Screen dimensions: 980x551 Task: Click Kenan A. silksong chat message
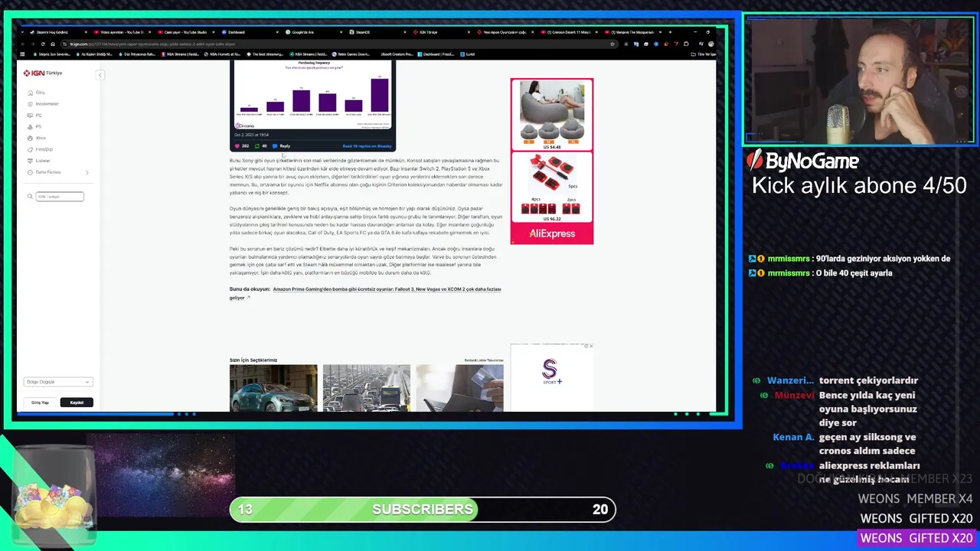click(867, 444)
